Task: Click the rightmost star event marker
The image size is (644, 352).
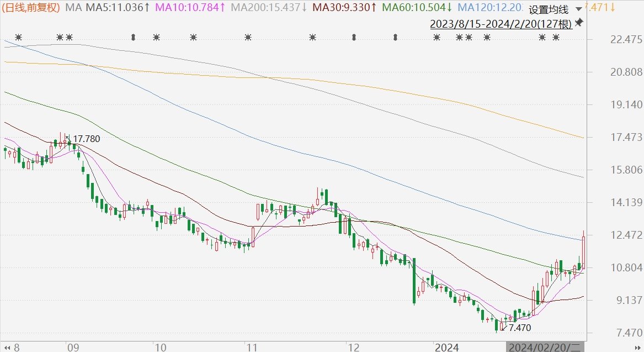Action: pos(556,37)
